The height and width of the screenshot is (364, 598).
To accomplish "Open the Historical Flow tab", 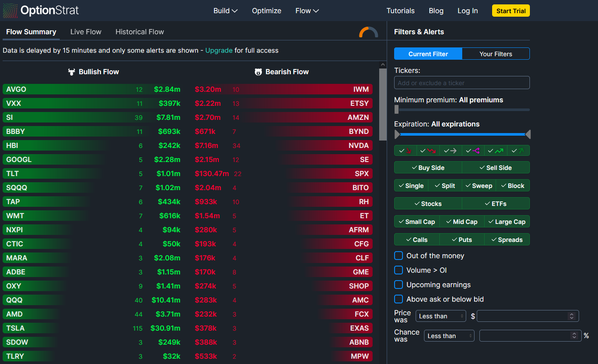I will tap(139, 32).
